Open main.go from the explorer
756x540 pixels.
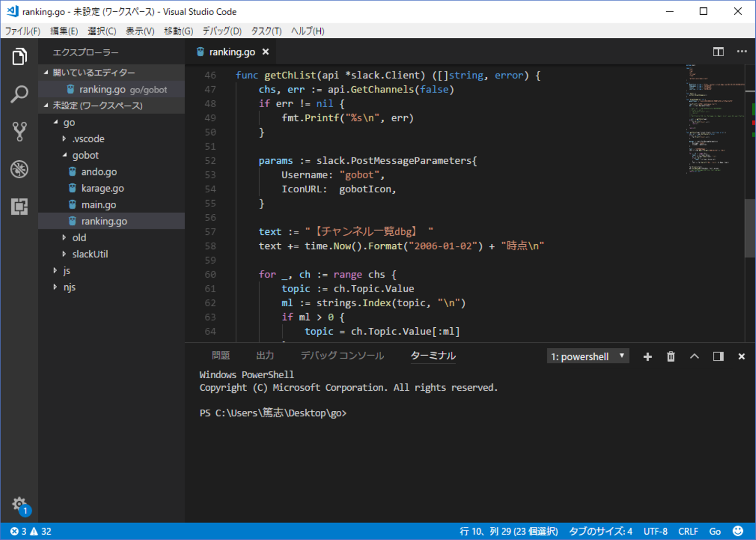point(99,205)
